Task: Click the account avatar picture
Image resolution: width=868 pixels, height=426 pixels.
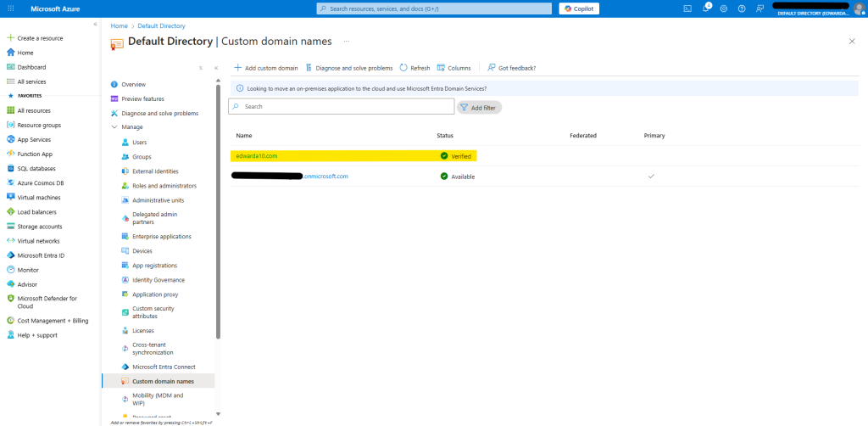Action: click(859, 8)
